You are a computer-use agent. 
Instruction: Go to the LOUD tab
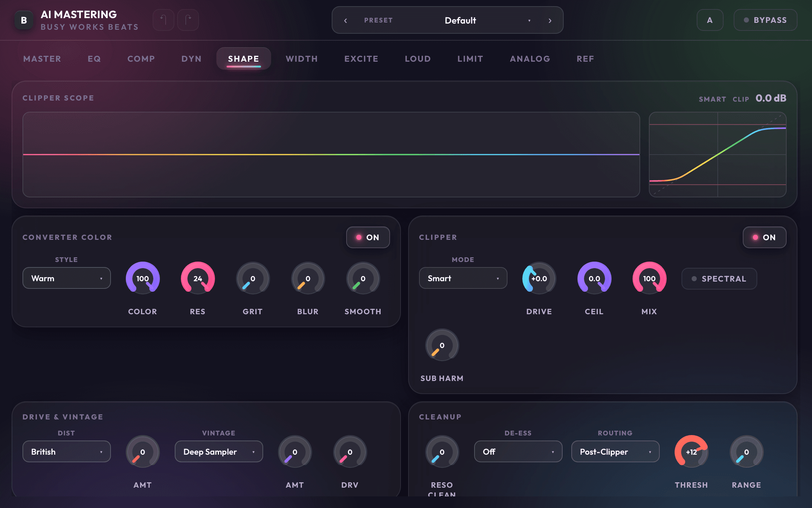coord(418,59)
